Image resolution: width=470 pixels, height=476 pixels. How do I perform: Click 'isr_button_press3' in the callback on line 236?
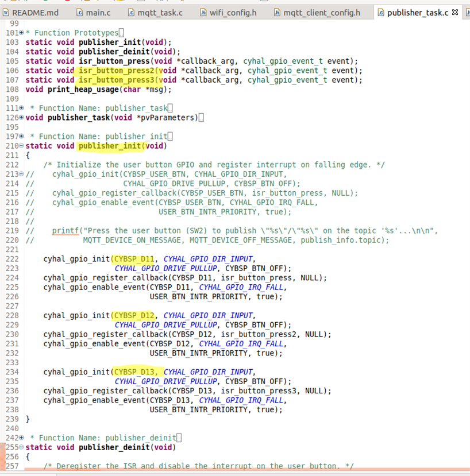(259, 390)
